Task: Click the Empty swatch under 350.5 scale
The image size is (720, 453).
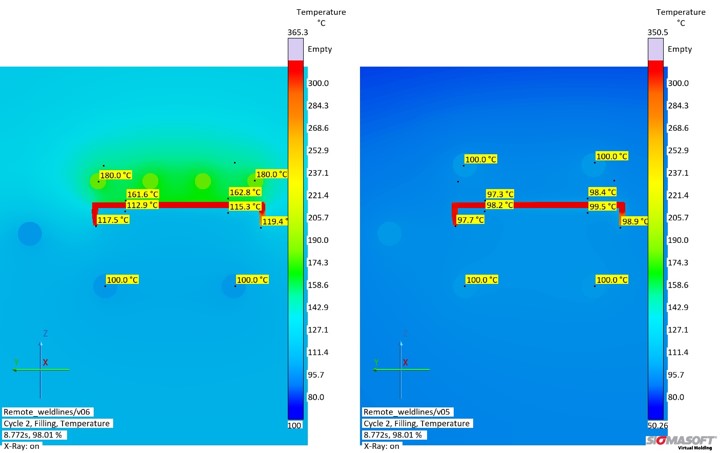Action: (x=655, y=49)
